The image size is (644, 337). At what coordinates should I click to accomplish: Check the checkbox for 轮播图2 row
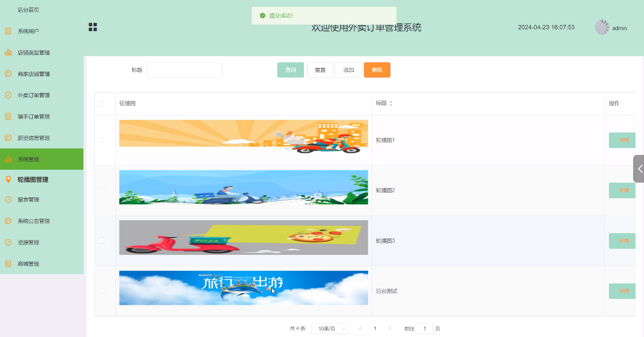point(101,191)
